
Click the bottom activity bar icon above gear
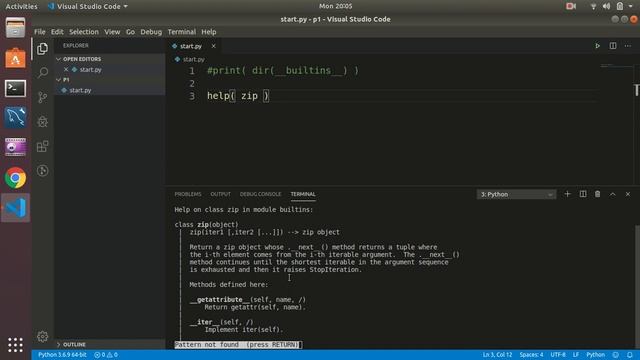(x=42, y=171)
